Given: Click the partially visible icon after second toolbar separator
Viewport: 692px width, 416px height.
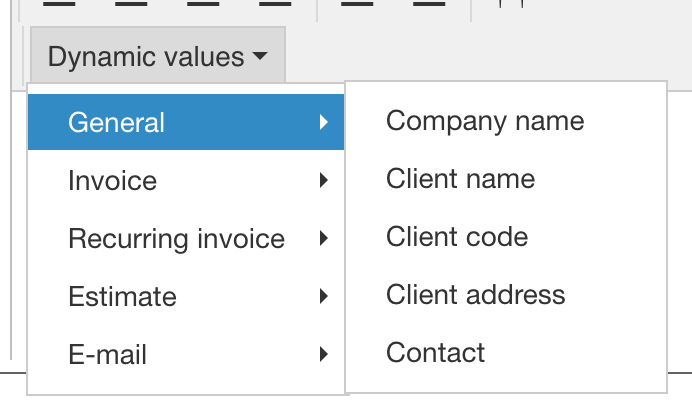Looking at the screenshot, I should click(511, 4).
